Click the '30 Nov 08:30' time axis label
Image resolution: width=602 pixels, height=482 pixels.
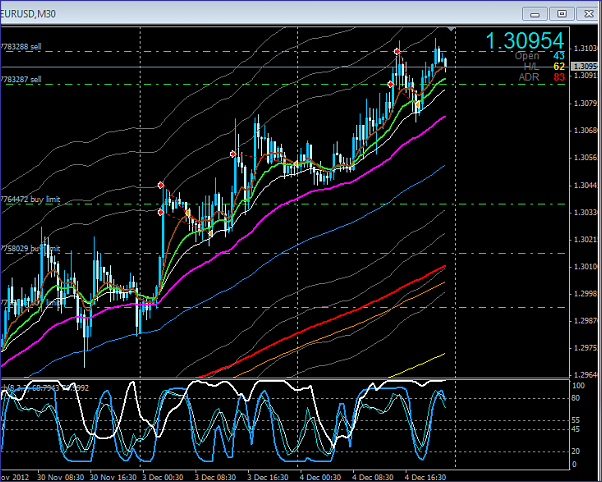coord(61,477)
